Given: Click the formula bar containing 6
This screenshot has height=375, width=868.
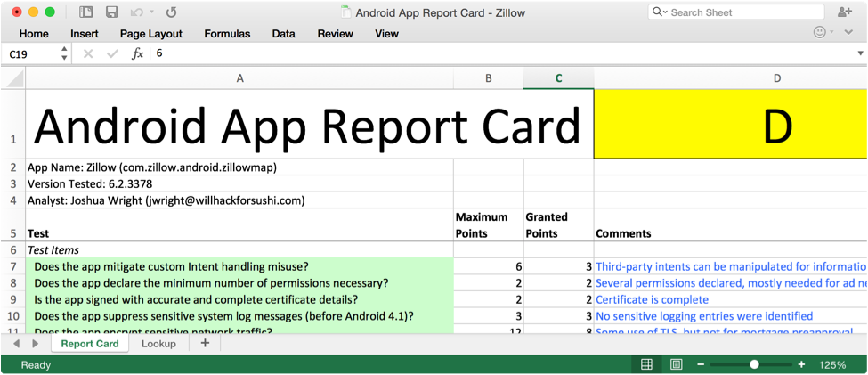Looking at the screenshot, I should tap(503, 53).
